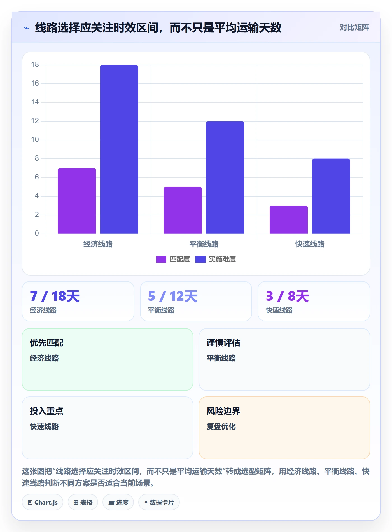Click the diamond icon in 数据卡片 chip

(146, 503)
